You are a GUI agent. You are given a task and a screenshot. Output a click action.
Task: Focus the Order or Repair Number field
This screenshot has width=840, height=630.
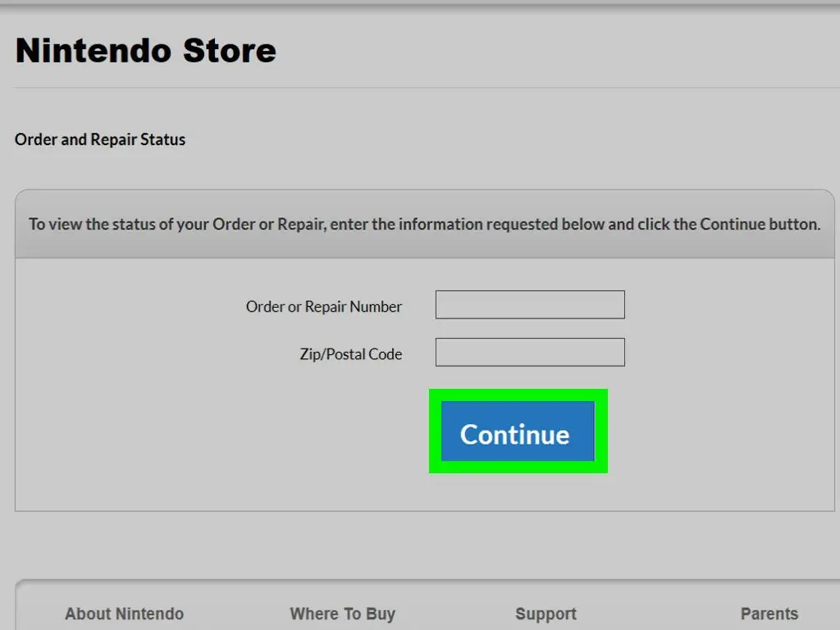tap(530, 305)
